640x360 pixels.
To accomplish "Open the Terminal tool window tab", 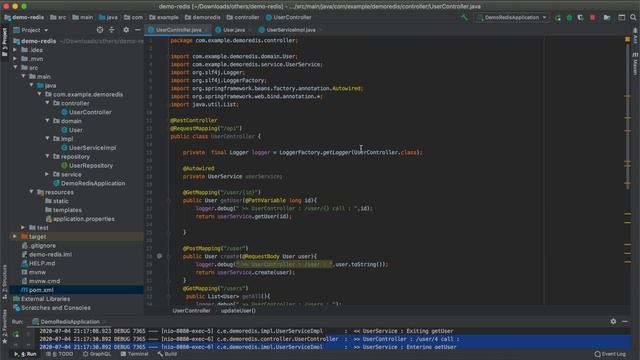I will [134, 354].
